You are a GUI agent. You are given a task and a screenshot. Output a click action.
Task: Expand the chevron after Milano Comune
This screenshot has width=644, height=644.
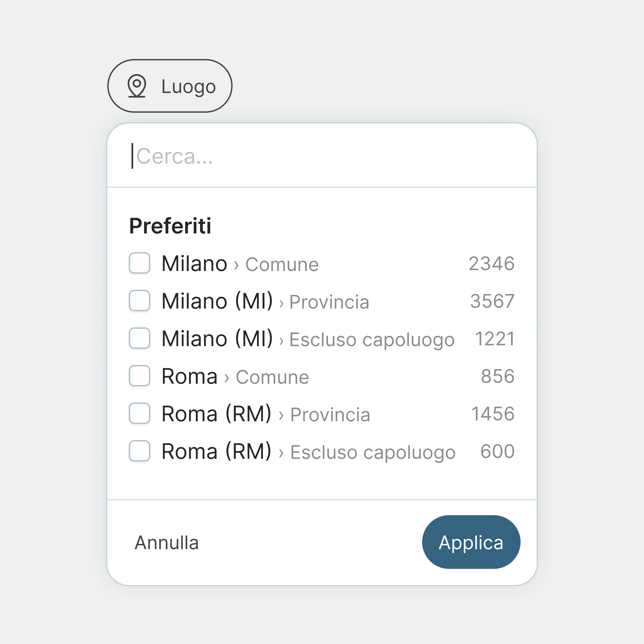[236, 264]
